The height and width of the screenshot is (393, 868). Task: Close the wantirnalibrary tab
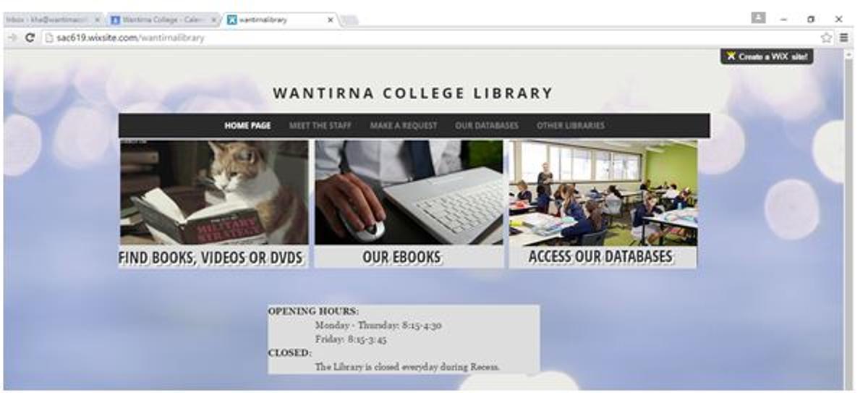331,20
